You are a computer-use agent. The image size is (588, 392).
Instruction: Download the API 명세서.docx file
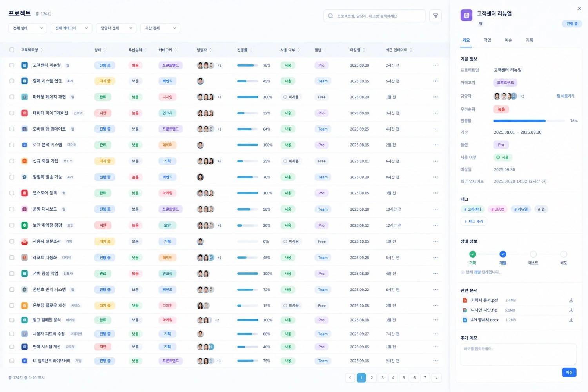571,320
